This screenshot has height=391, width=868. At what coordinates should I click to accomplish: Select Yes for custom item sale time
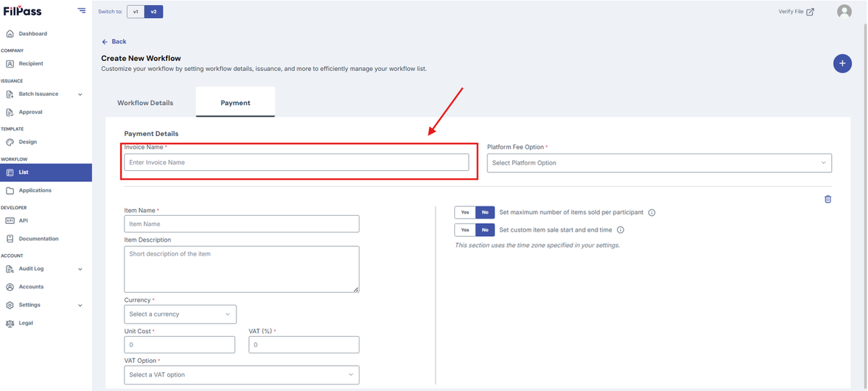click(x=465, y=230)
